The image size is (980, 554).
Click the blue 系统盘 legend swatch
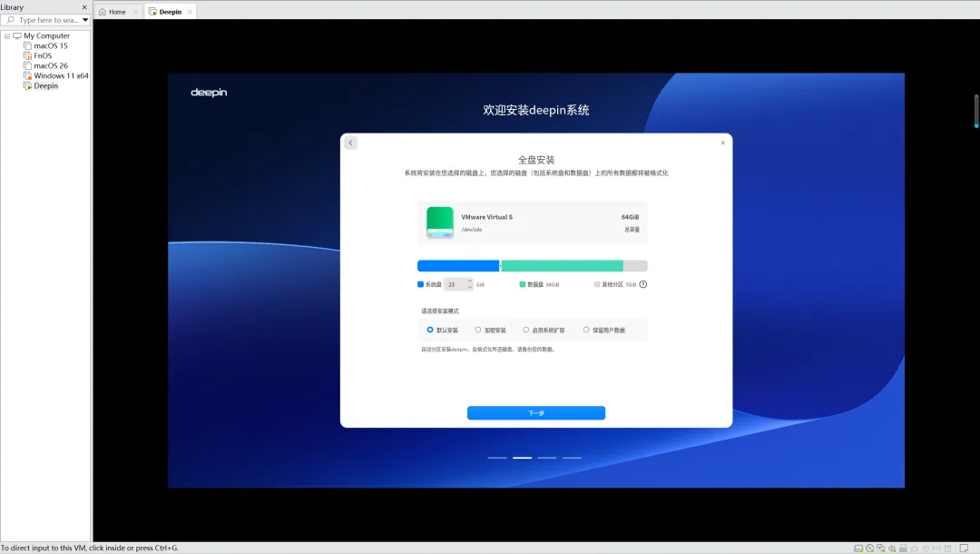421,284
